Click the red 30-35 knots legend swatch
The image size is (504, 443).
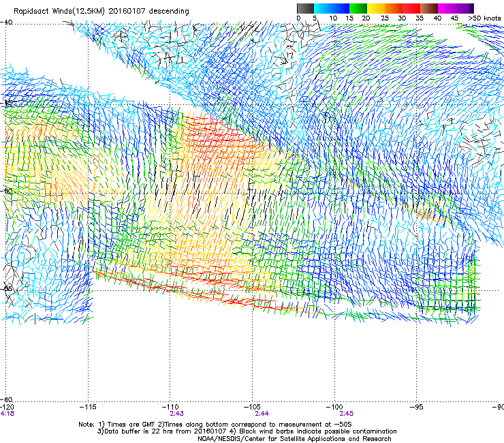[x=411, y=8]
